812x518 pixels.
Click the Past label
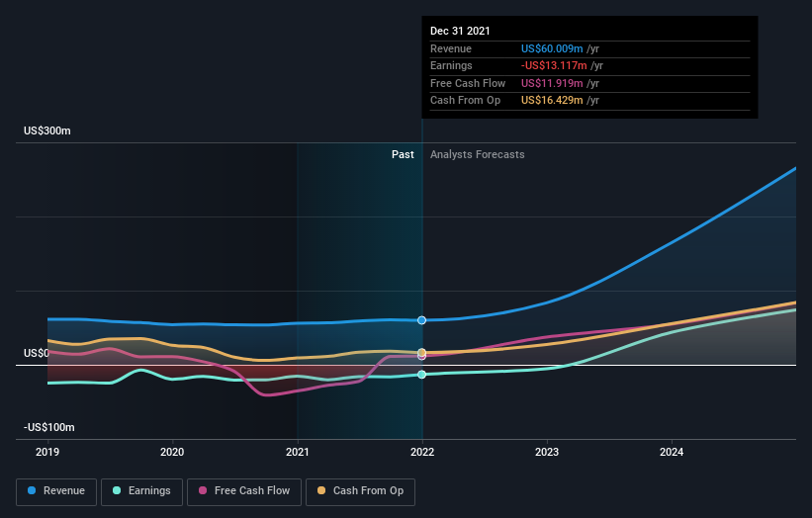click(403, 155)
